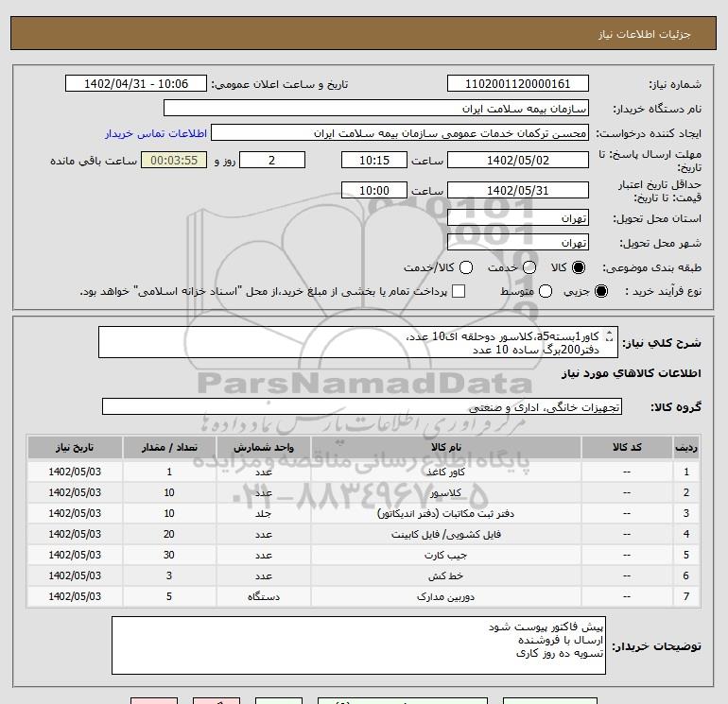Select the خدمت radio button
This screenshot has width=728, height=704.
pos(529,267)
